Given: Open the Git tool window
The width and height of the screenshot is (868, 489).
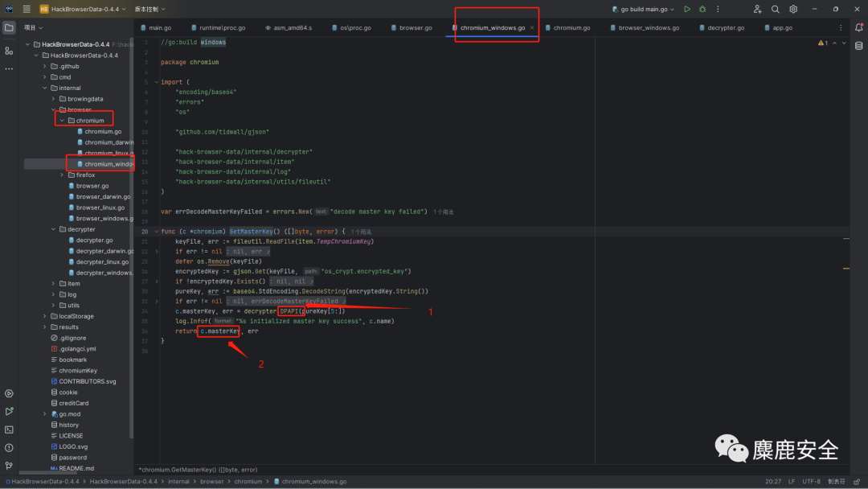Looking at the screenshot, I should [x=9, y=466].
